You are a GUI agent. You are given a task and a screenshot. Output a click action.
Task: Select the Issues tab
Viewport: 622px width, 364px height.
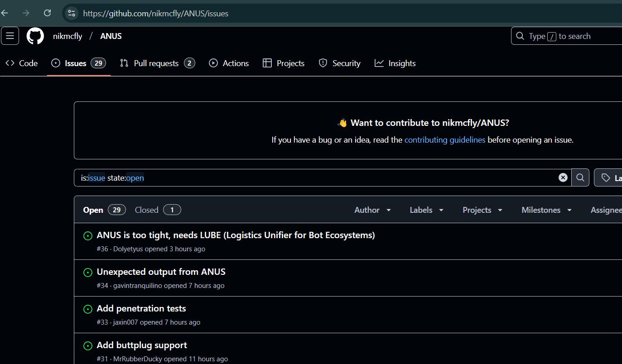click(79, 63)
